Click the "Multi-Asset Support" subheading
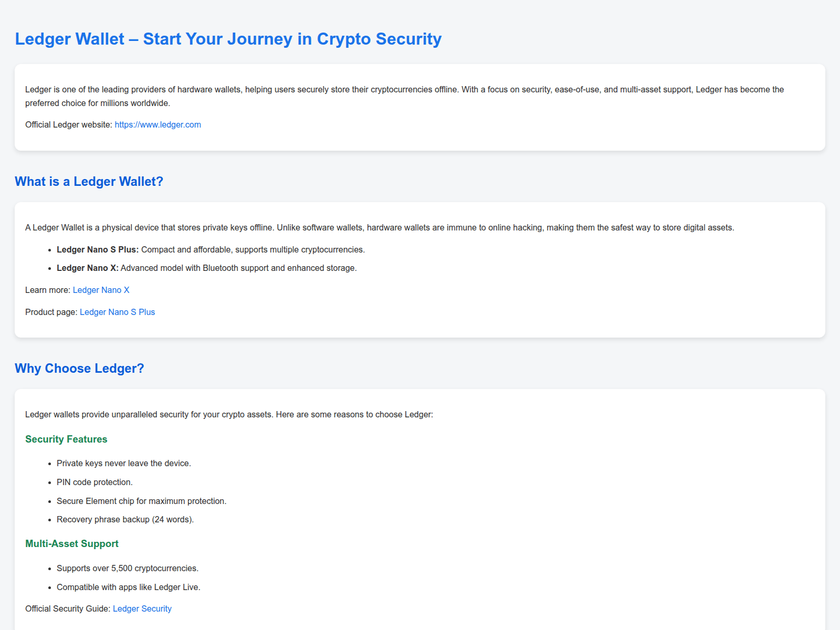 pos(72,544)
